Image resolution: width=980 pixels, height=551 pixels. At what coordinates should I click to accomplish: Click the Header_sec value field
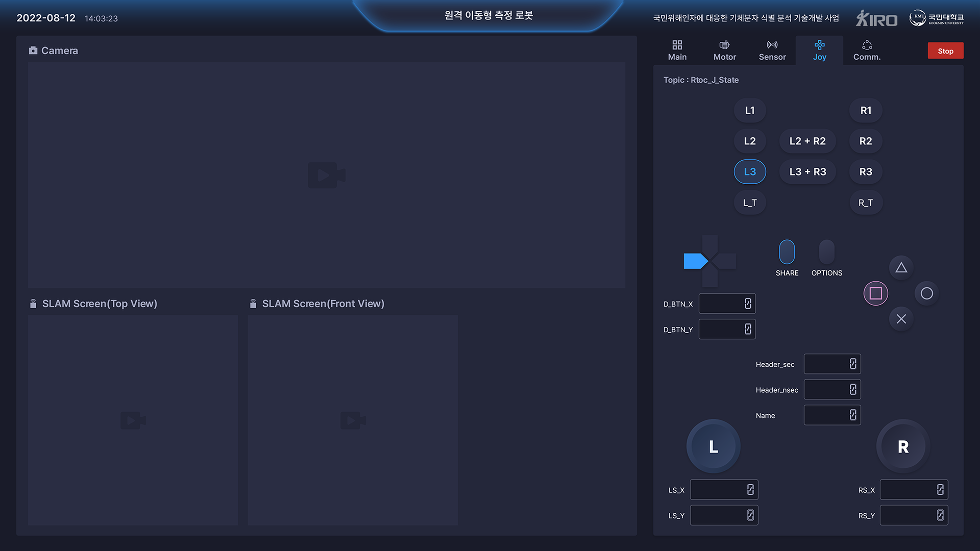831,364
